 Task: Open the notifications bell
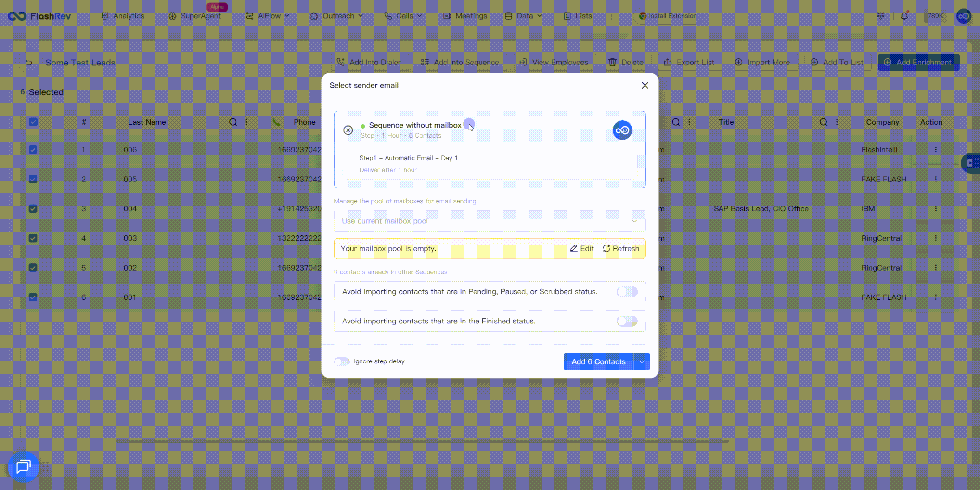pos(904,16)
